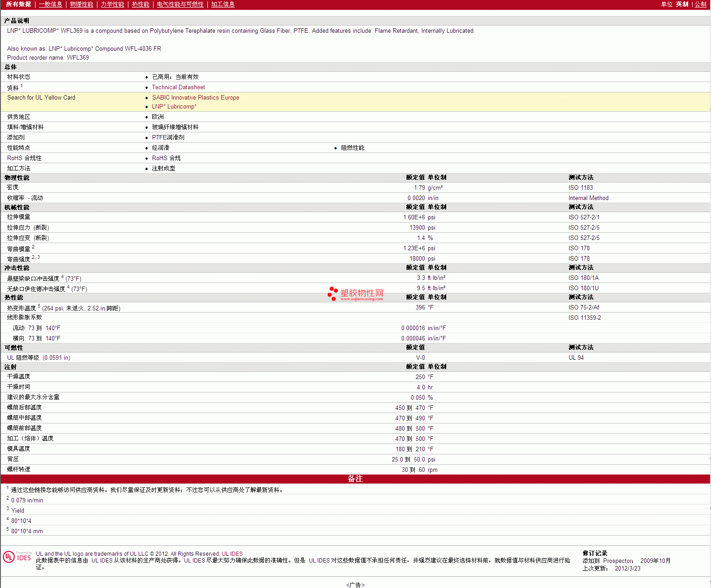
Task: Open 电气性能与可燃性 tab
Action: tap(180, 4)
